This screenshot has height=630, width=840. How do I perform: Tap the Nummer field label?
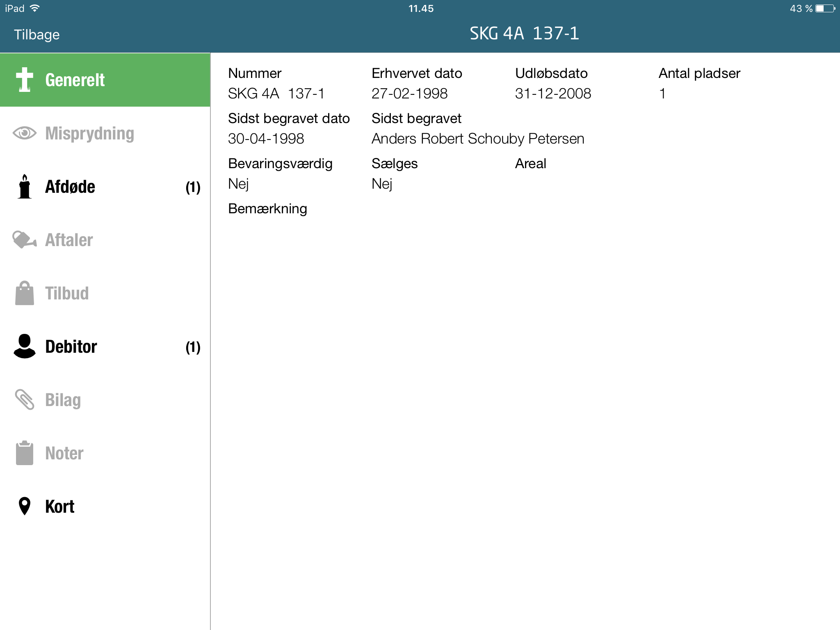coord(255,73)
